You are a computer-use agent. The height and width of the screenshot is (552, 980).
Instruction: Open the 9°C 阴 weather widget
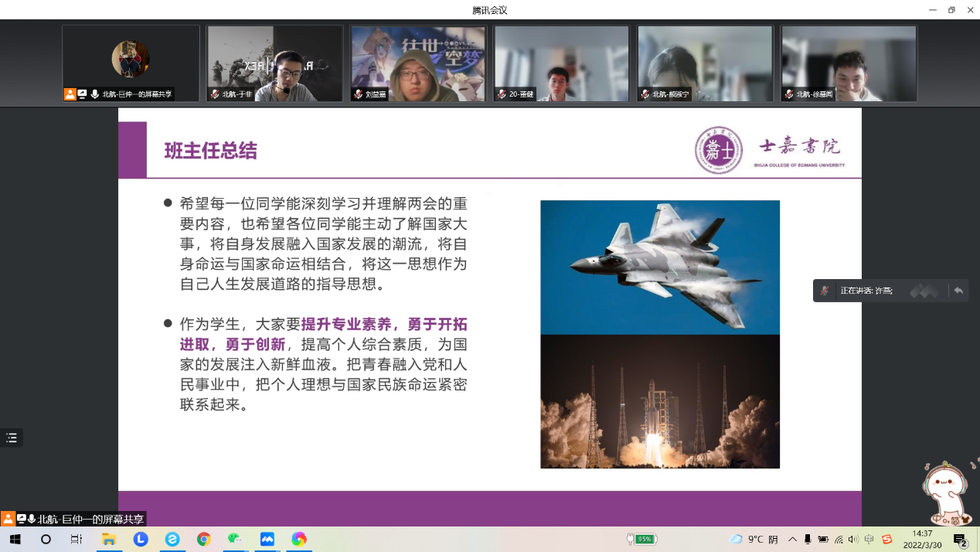click(x=753, y=539)
